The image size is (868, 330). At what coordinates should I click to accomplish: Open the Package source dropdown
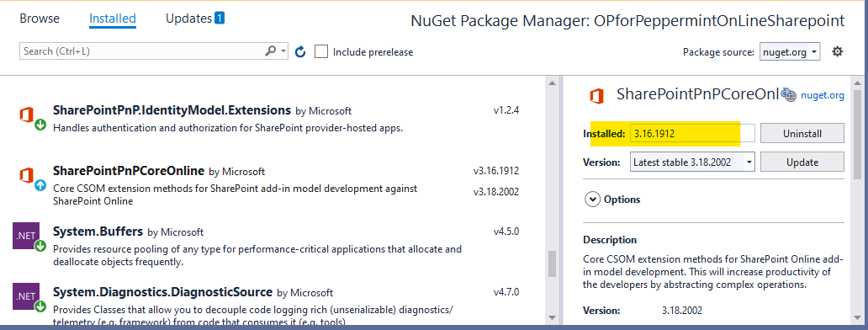(x=790, y=51)
